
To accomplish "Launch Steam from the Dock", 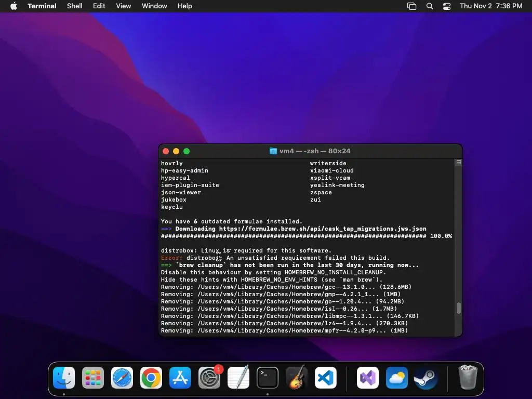I will pyautogui.click(x=426, y=378).
